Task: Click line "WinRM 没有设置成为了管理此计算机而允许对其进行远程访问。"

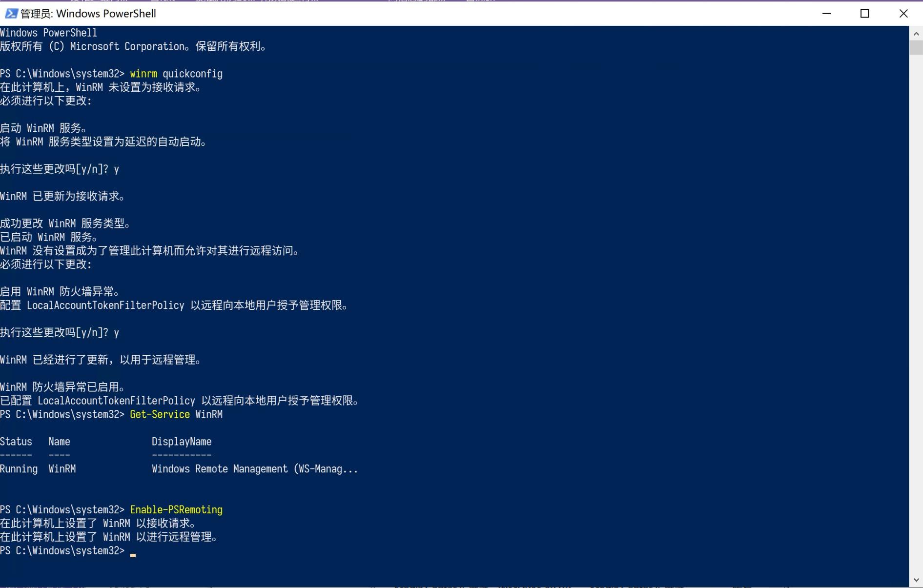Action: (150, 251)
